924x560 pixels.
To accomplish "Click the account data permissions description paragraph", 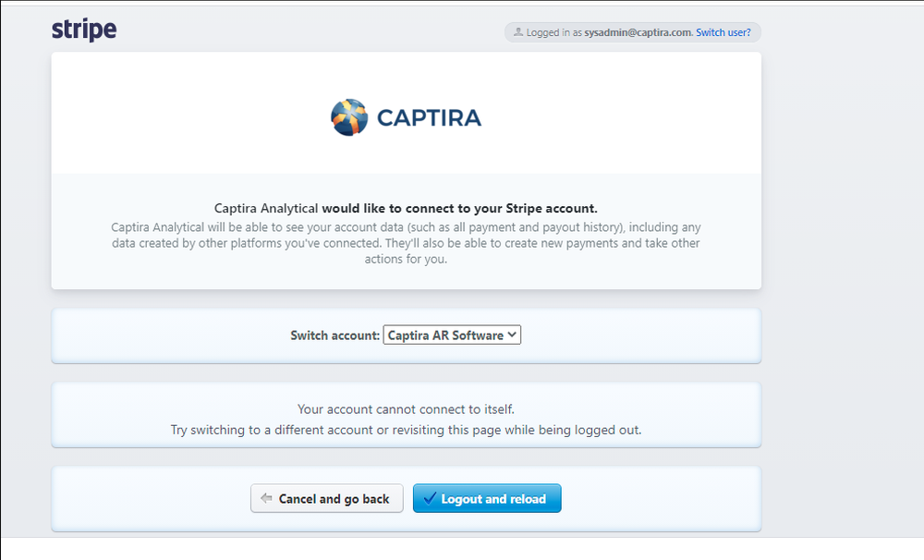I will tap(406, 243).
